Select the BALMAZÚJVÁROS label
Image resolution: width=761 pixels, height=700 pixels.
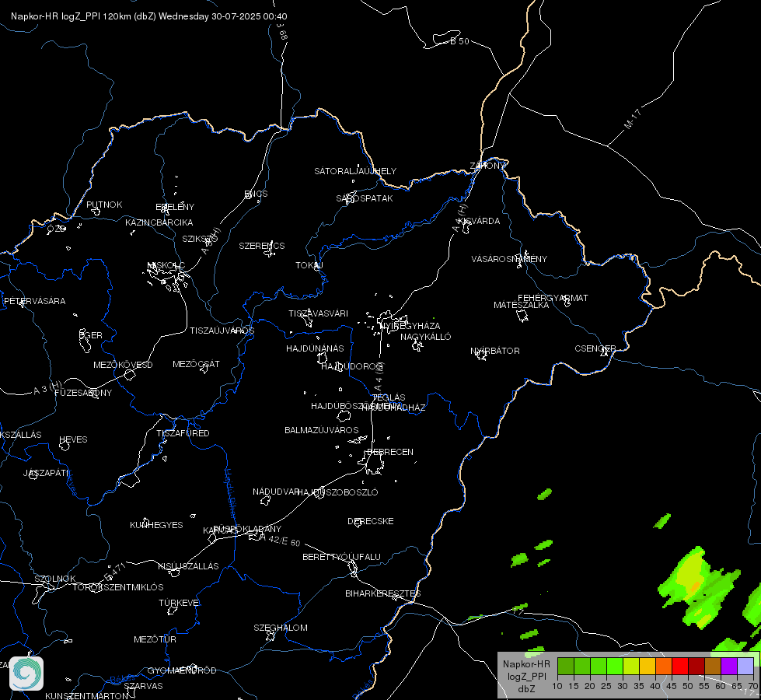[x=321, y=430]
